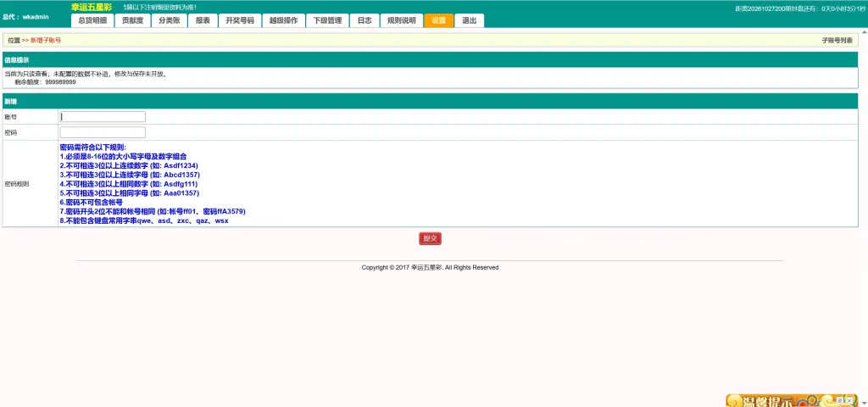This screenshot has width=868, height=407.
Task: Click the 幸运五星彩 site title
Action: point(92,7)
